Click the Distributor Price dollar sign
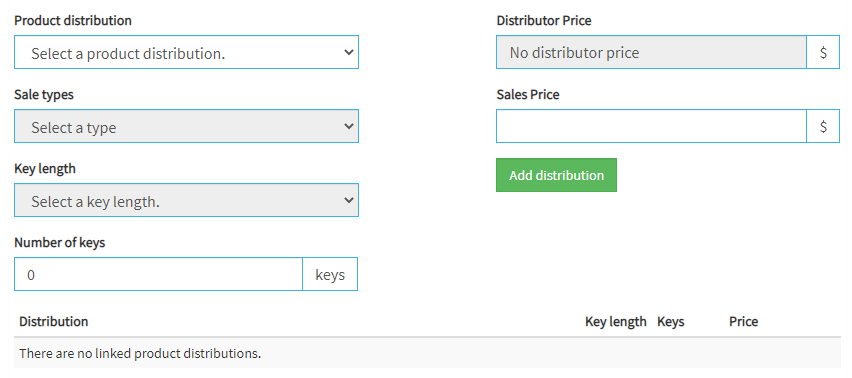Viewport: 852px width, 378px height. tap(823, 52)
